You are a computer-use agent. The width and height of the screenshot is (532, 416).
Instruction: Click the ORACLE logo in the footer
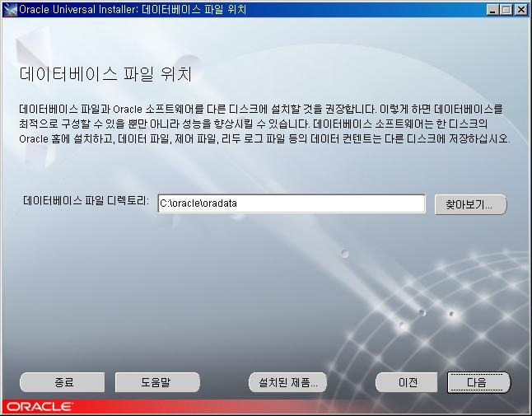[39, 407]
